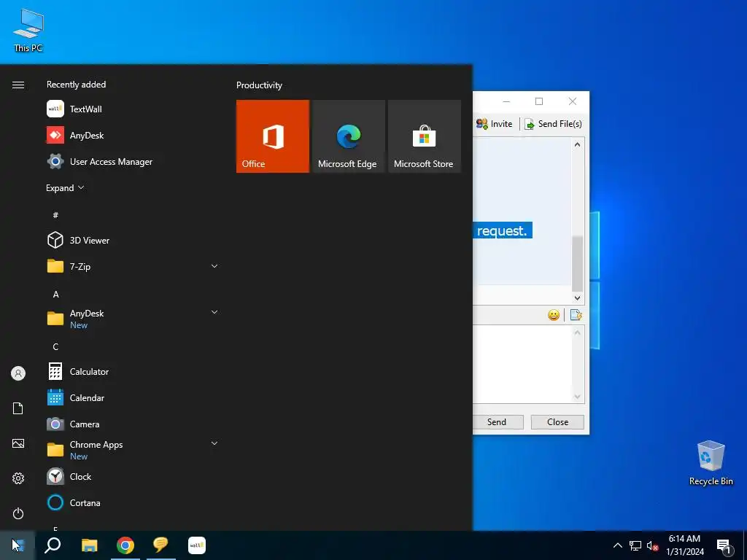Expand the 7-Zip folder
This screenshot has width=747, height=560.
tap(133, 266)
